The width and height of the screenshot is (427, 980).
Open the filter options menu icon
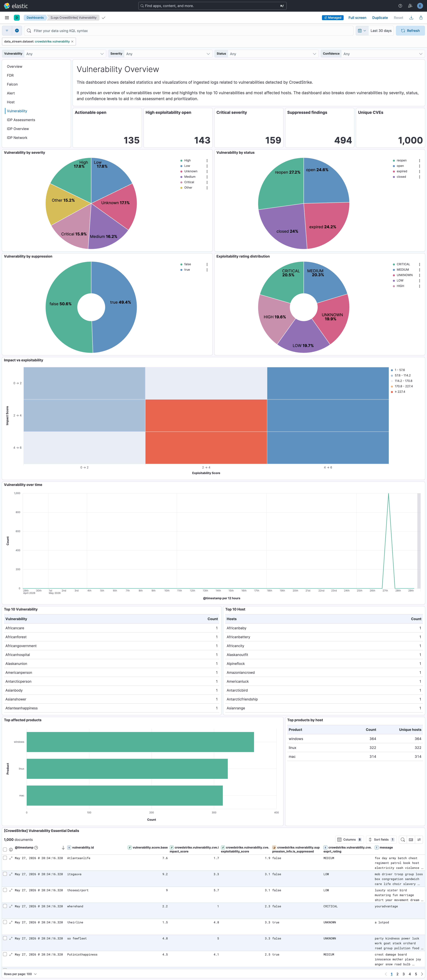click(x=7, y=31)
